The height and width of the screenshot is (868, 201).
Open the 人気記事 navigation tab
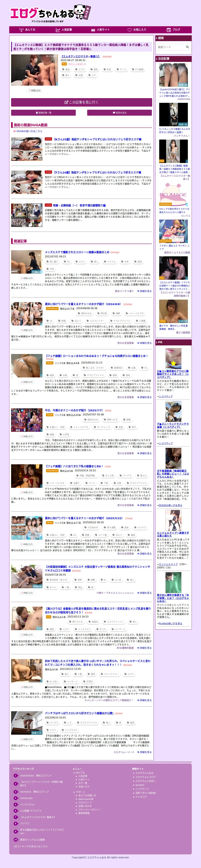(64, 30)
